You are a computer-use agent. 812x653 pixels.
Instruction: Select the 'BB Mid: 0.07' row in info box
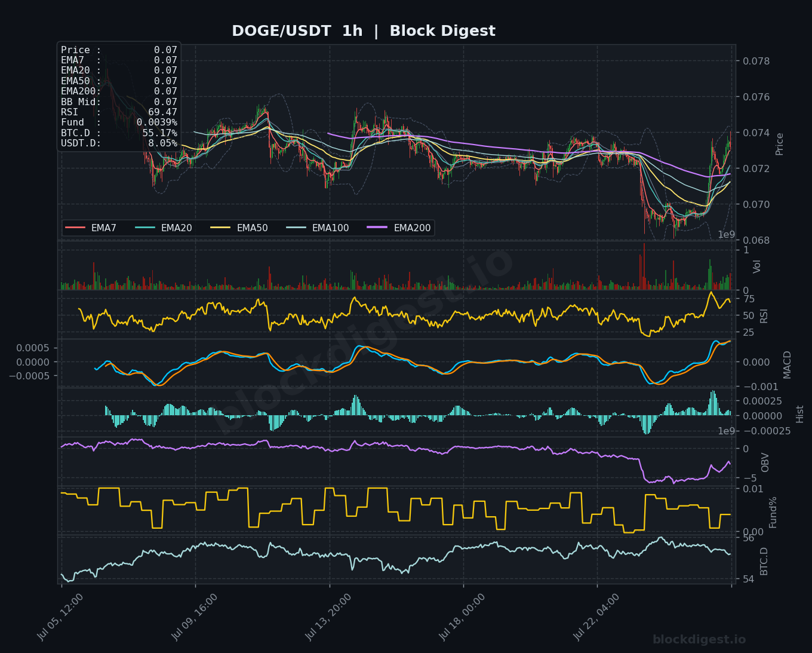119,102
